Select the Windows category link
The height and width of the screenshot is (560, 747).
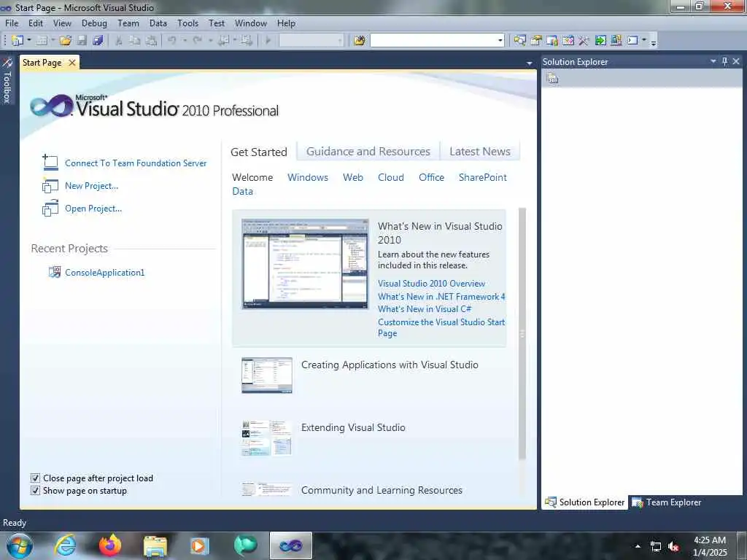click(308, 177)
